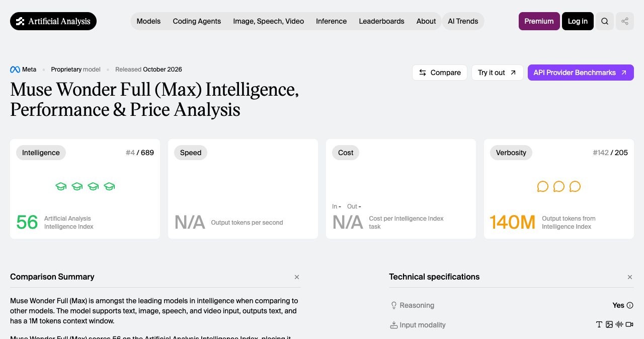Click the info icon next to Reasoning Yes

click(630, 305)
